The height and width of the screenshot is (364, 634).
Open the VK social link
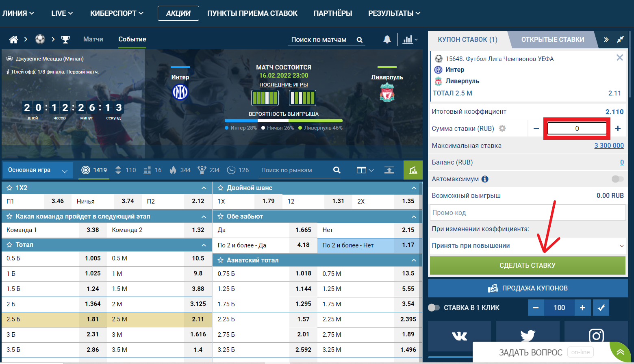pos(459,336)
